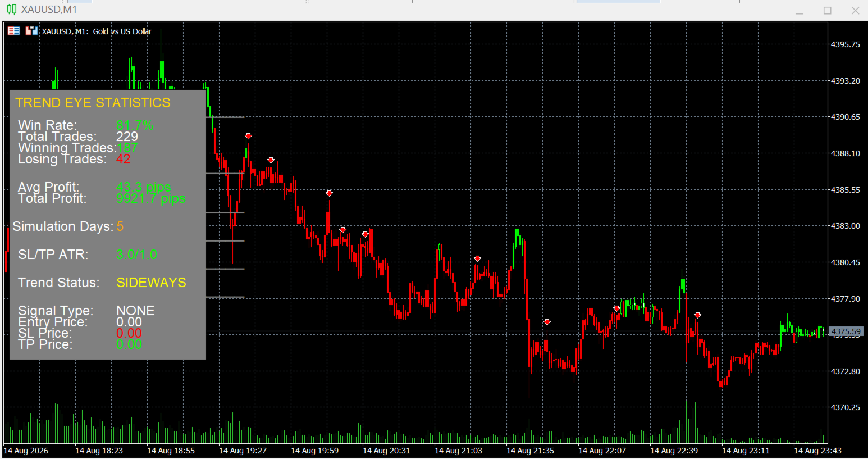Select the rightmost red sell signal arrow

coord(697,315)
